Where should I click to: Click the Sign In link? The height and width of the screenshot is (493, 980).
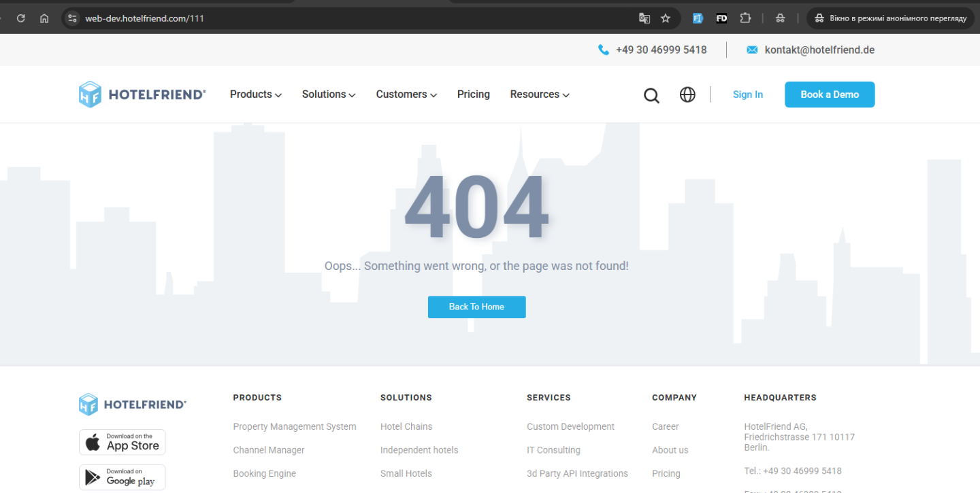[x=748, y=95]
